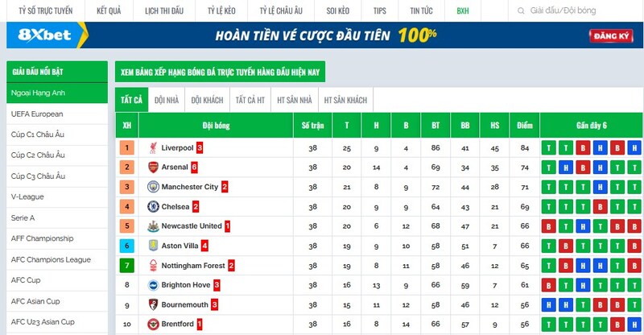The height and width of the screenshot is (335, 644).
Task: Click the Aston Villa crest icon
Action: coord(152,246)
